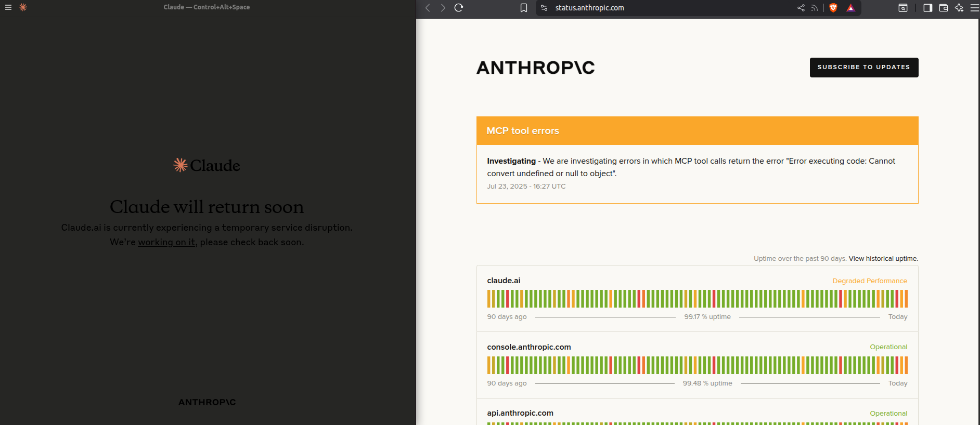Toggle the browser sidebar panel
Screen dimensions: 980x425
[x=927, y=8]
